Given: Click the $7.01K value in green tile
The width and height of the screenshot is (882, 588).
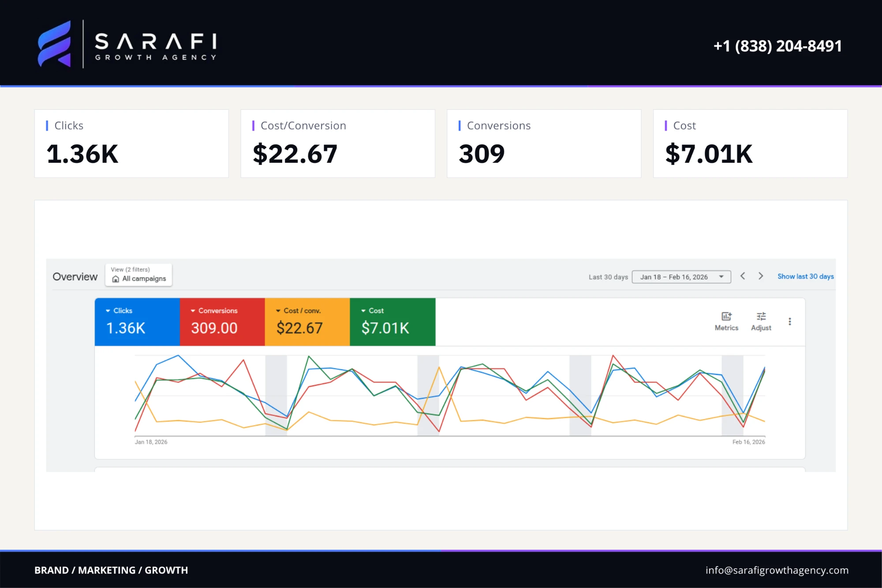Looking at the screenshot, I should click(x=385, y=328).
